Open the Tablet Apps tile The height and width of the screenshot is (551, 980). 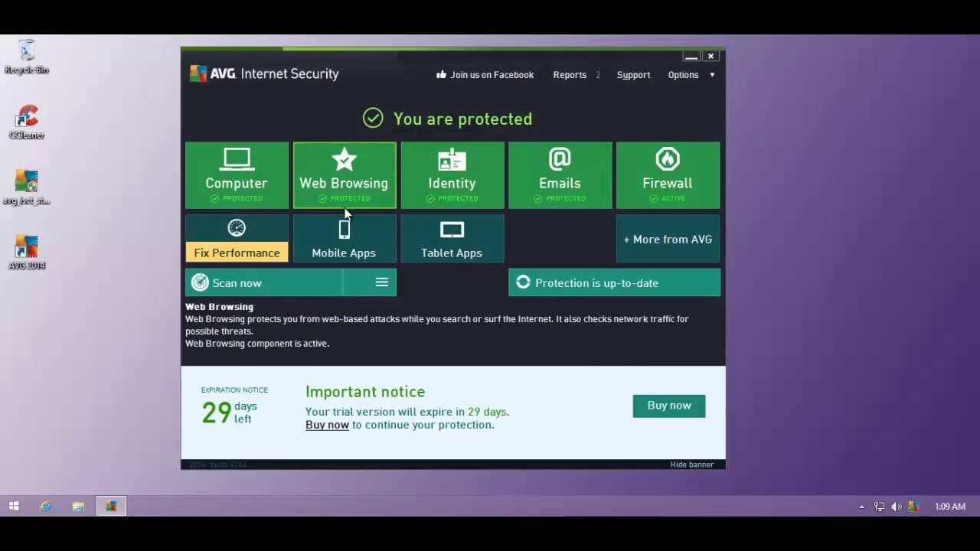point(452,239)
